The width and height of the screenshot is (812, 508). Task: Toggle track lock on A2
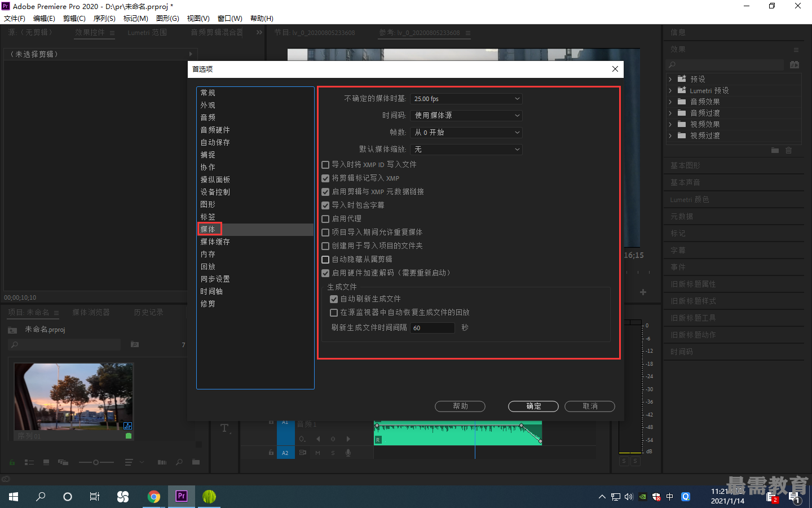coord(271,453)
